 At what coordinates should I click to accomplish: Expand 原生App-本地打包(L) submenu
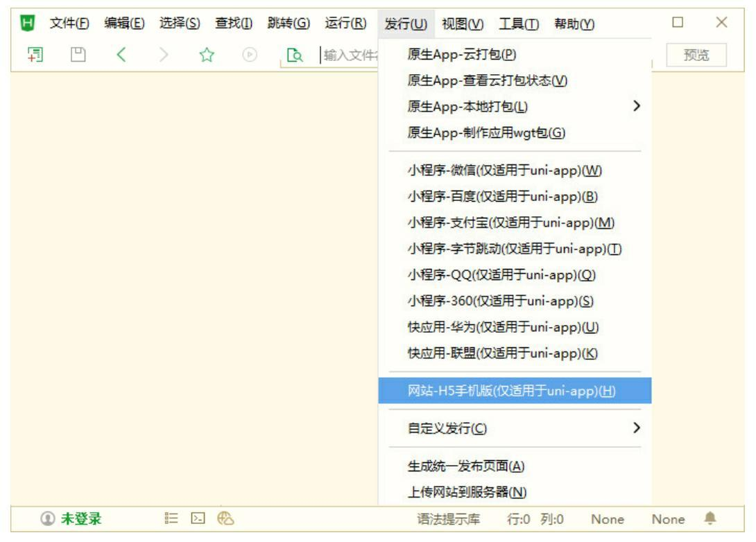point(515,107)
